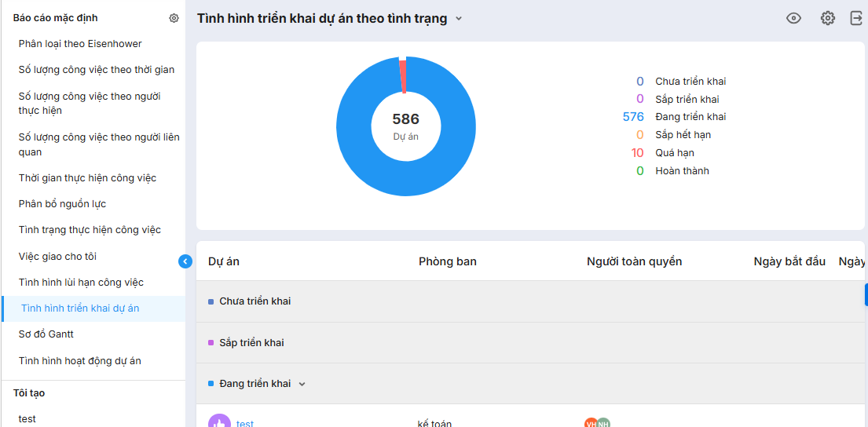Viewport: 868px width, 427px height.
Task: Click the purple test project avatar icon
Action: coord(219,422)
